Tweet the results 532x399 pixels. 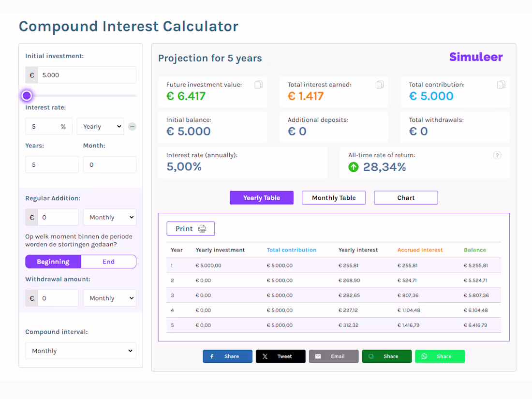(281, 356)
